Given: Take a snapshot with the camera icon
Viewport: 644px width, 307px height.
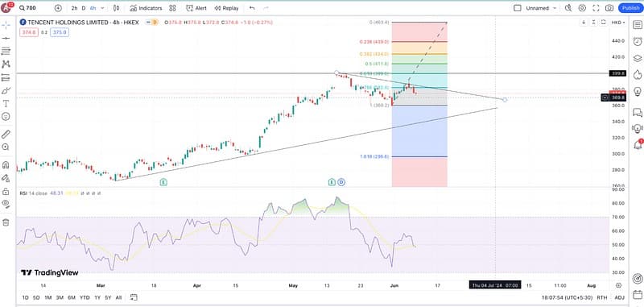Looking at the screenshot, I should tap(609, 8).
